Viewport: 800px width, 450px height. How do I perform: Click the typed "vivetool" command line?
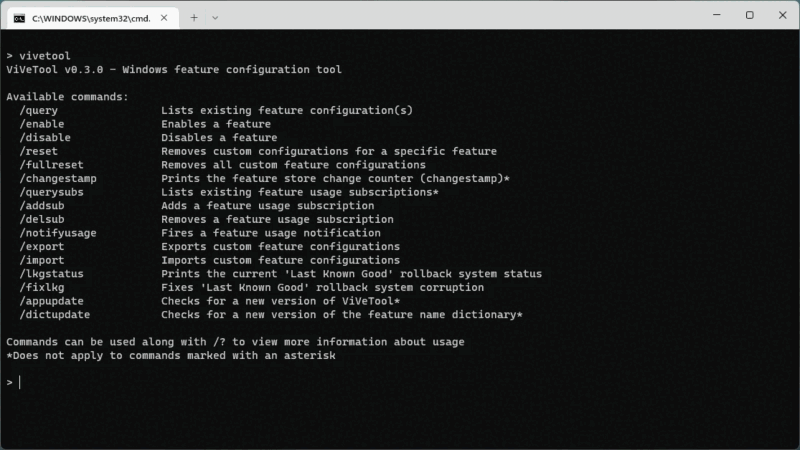44,56
